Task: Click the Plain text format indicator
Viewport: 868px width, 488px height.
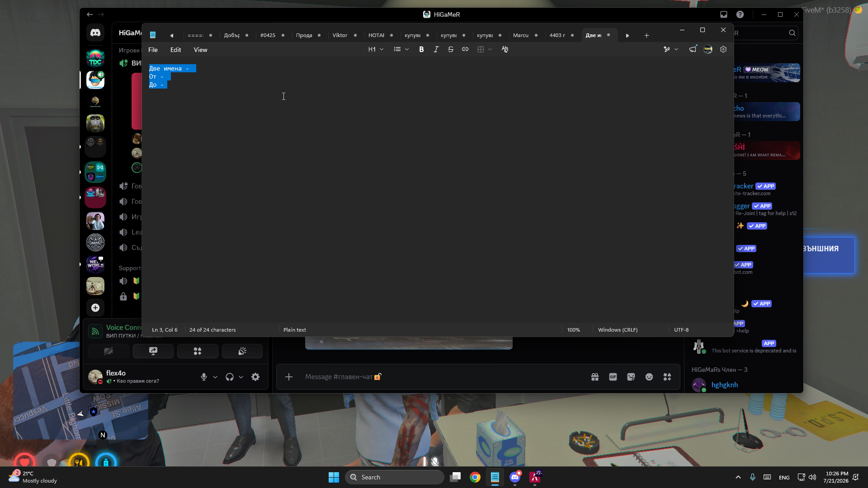Action: coord(295,330)
